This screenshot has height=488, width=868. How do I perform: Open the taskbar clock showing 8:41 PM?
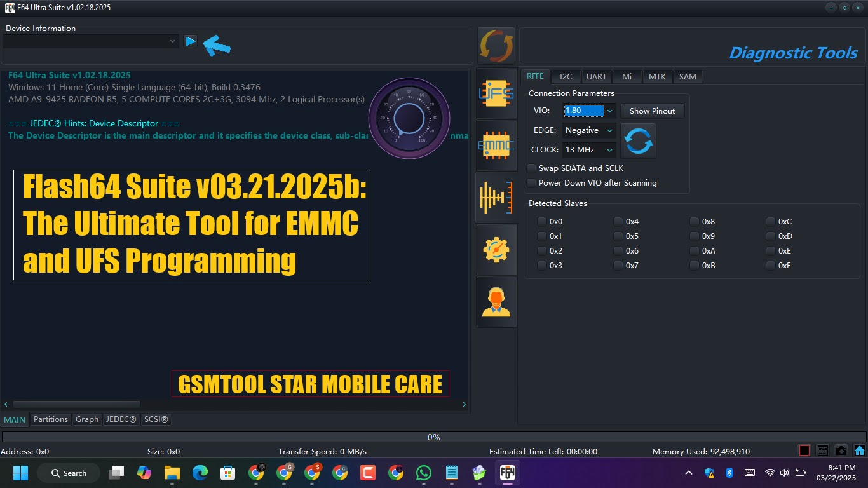pyautogui.click(x=836, y=473)
